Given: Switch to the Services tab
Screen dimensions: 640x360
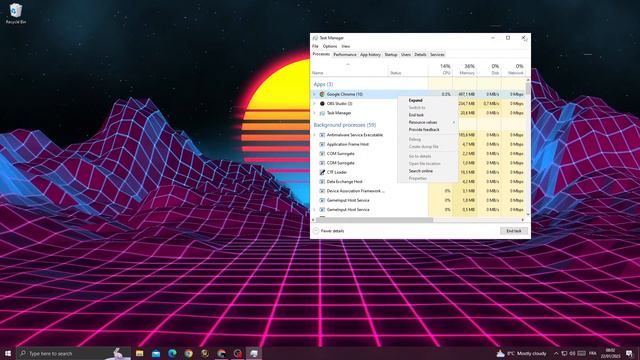Looking at the screenshot, I should tap(437, 55).
